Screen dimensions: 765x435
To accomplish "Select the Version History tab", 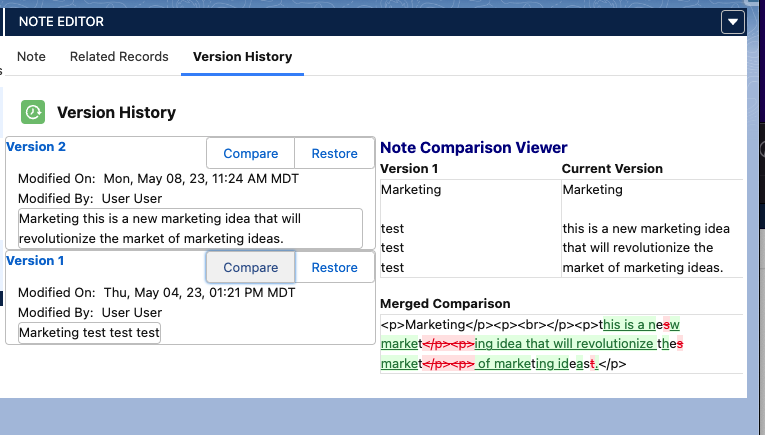I will pyautogui.click(x=242, y=57).
